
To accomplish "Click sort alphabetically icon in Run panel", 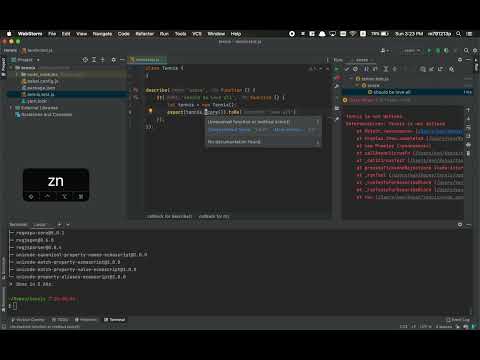I will (367, 69).
